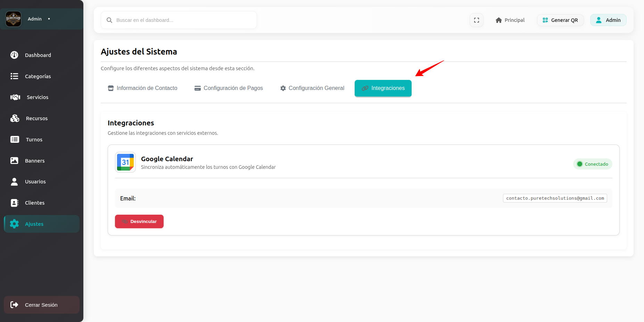Navigate to Recursos via its sidebar icon
The image size is (644, 322).
(14, 118)
